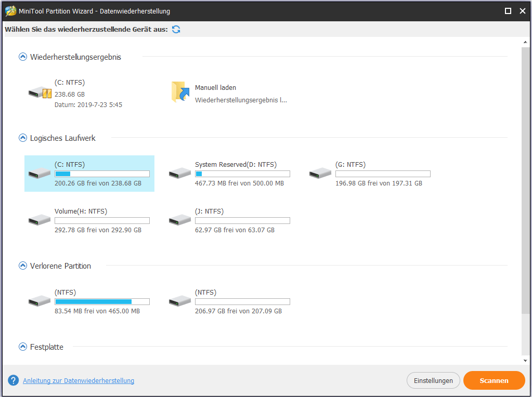Image resolution: width=532 pixels, height=397 pixels.
Task: Select Volume H: NTFS drive icon
Action: pos(40,220)
